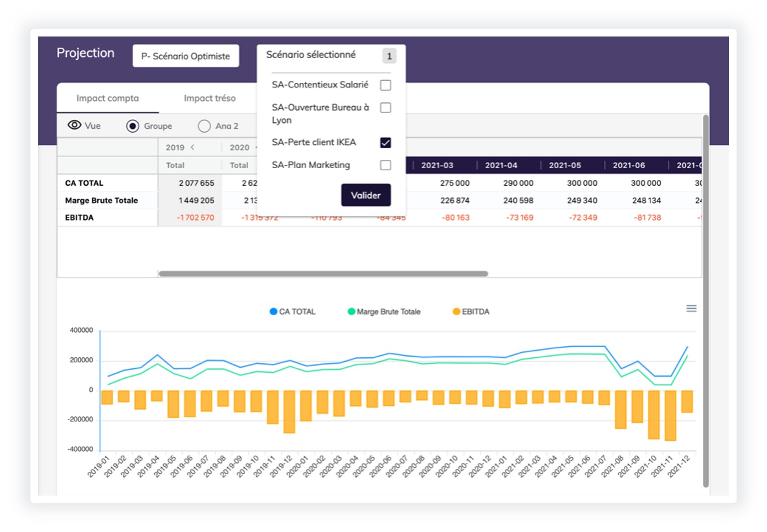The height and width of the screenshot is (532, 767).
Task: Select the CA TOTAL row label in the table
Action: pyautogui.click(x=84, y=183)
